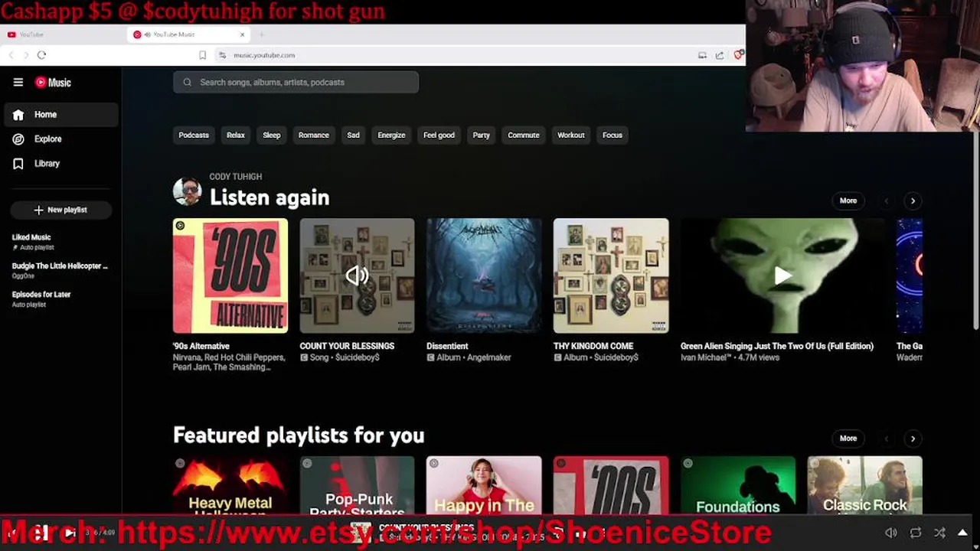Select the Party mood chip

481,135
